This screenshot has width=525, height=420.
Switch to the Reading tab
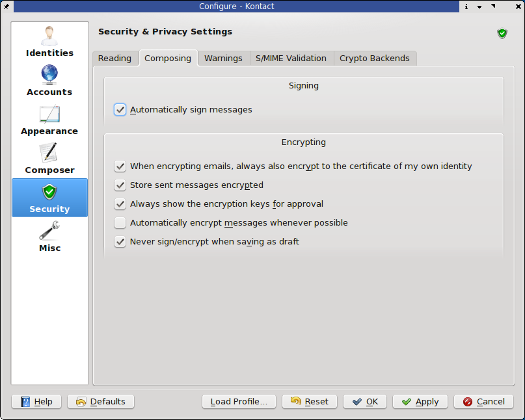[114, 59]
